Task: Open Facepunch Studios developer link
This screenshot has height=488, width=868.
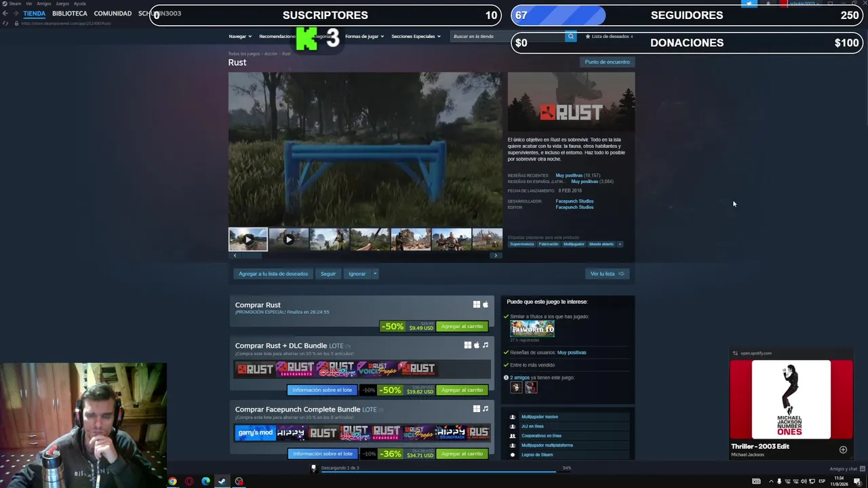Action: point(574,201)
